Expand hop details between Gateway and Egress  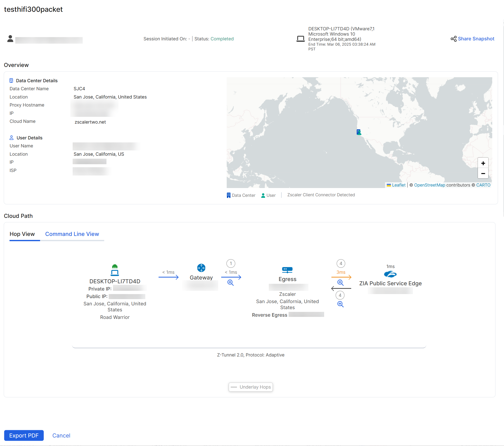point(230,282)
